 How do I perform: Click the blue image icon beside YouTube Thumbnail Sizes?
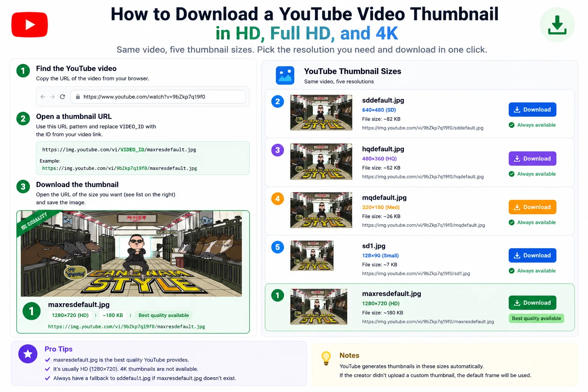[x=285, y=75]
